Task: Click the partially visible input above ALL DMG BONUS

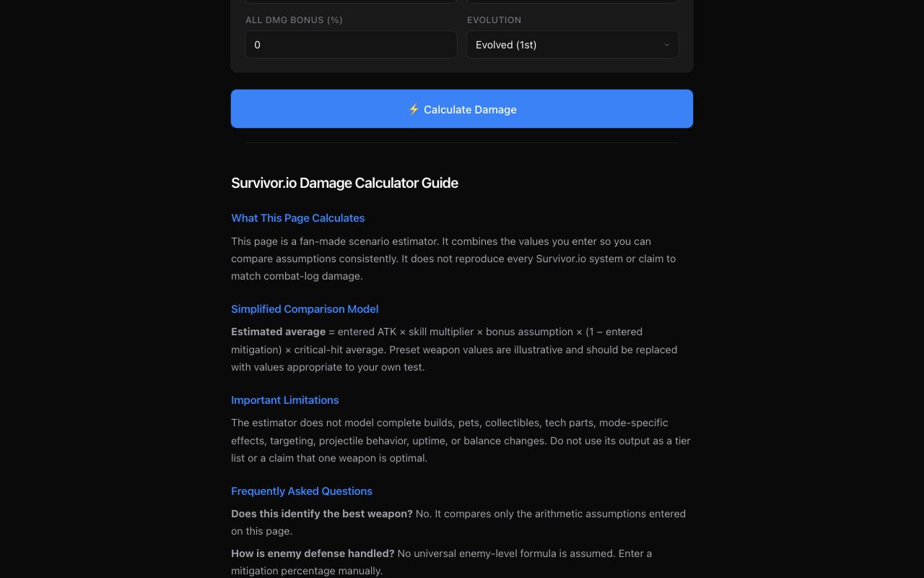Action: pos(351,1)
